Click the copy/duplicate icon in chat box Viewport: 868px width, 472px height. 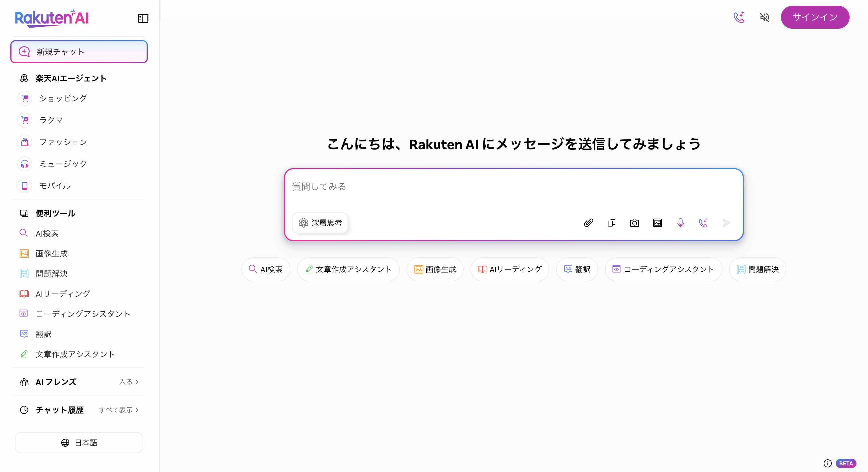611,223
